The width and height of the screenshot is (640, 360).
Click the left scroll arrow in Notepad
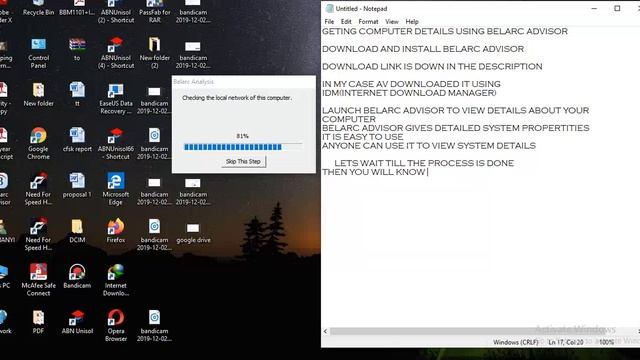(x=325, y=331)
